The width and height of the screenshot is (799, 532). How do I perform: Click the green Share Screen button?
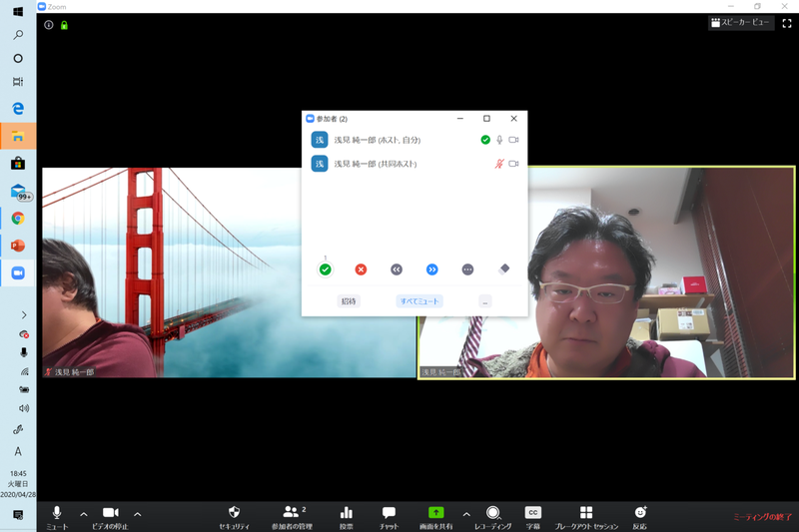tap(436, 517)
